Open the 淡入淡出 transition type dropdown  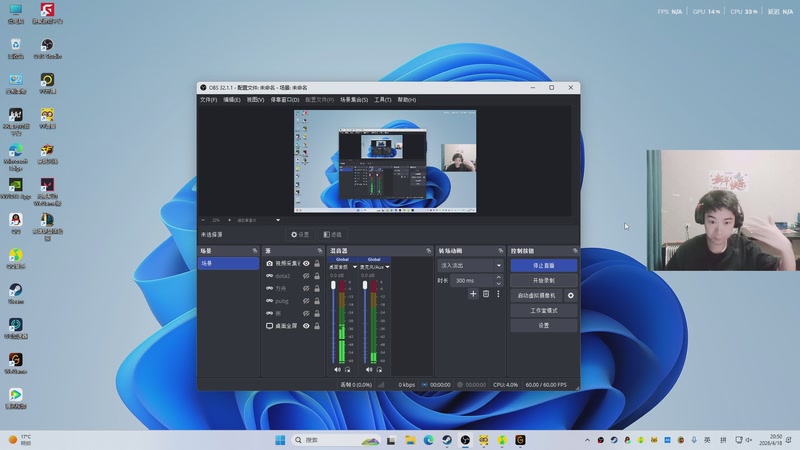[x=470, y=265]
